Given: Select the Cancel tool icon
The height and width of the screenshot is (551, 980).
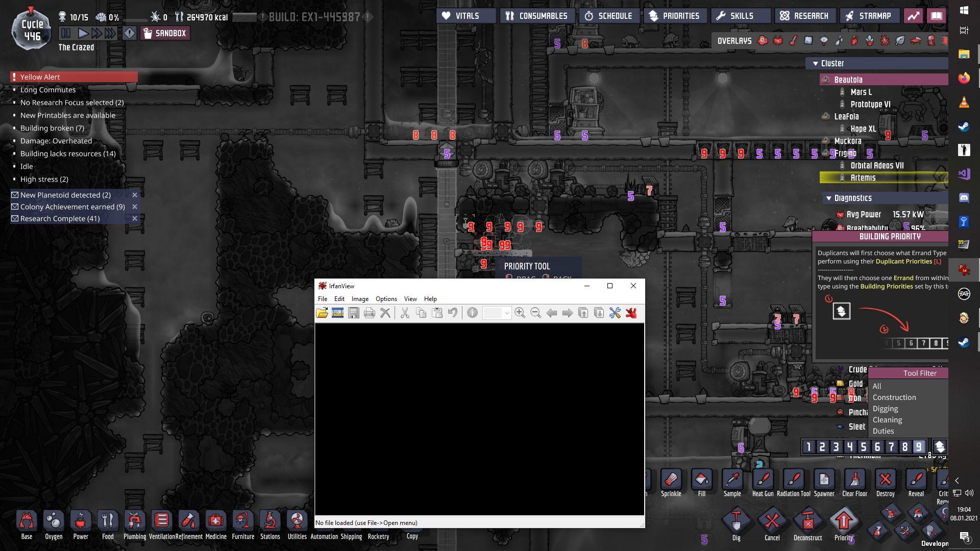Looking at the screenshot, I should tap(772, 521).
